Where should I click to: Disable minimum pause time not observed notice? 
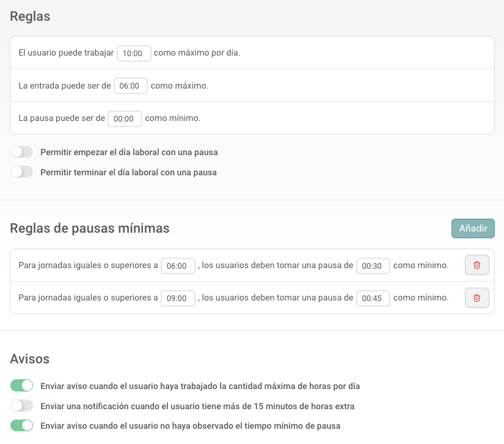(22, 425)
